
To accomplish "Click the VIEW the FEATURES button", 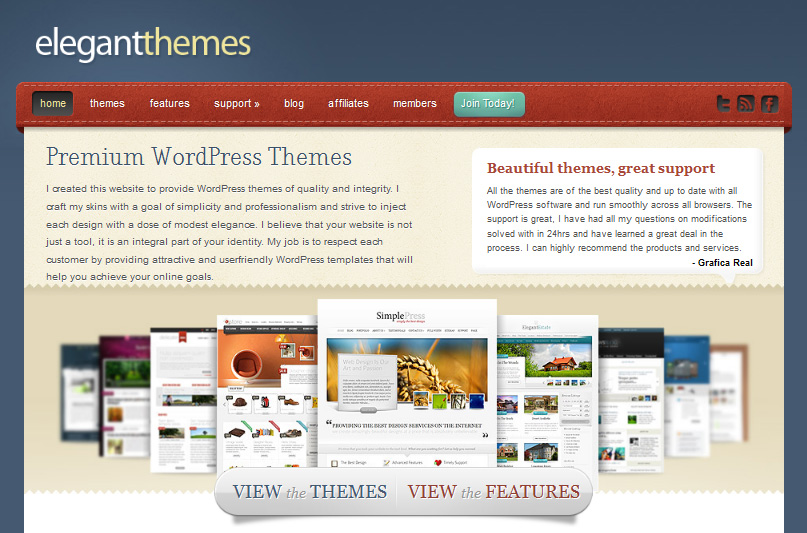I will click(494, 492).
